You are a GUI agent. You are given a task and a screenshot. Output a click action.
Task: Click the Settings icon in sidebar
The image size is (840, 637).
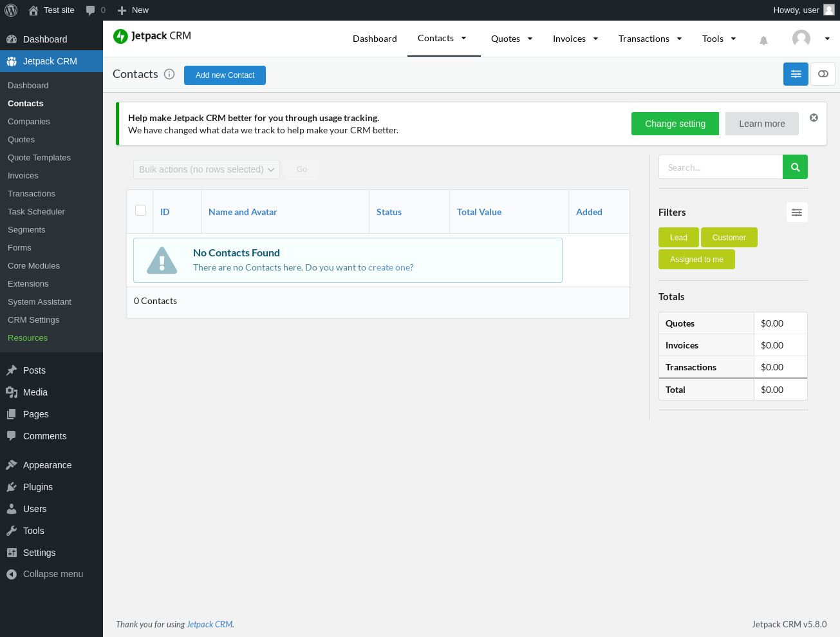coord(12,553)
